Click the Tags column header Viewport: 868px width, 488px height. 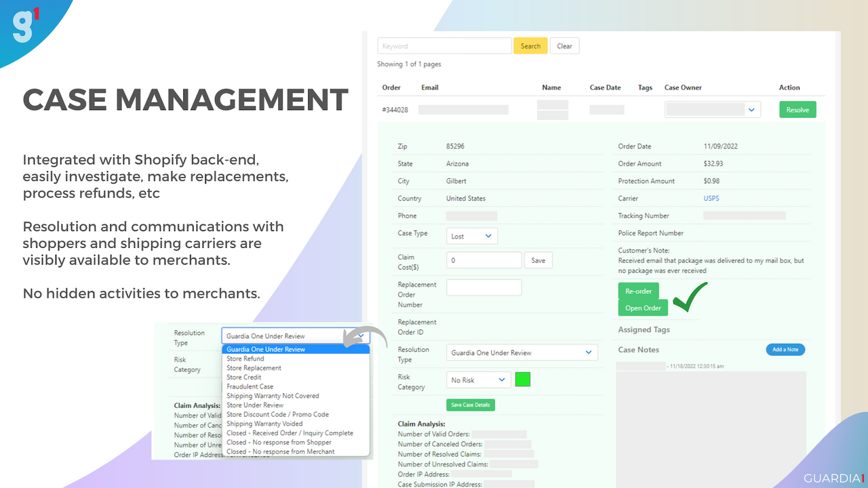click(645, 87)
